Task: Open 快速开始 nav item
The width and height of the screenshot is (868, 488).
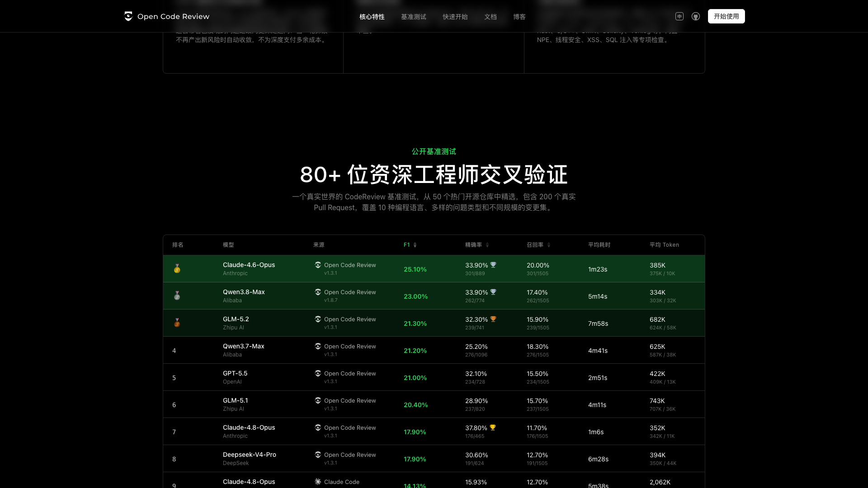Action: pos(455,17)
